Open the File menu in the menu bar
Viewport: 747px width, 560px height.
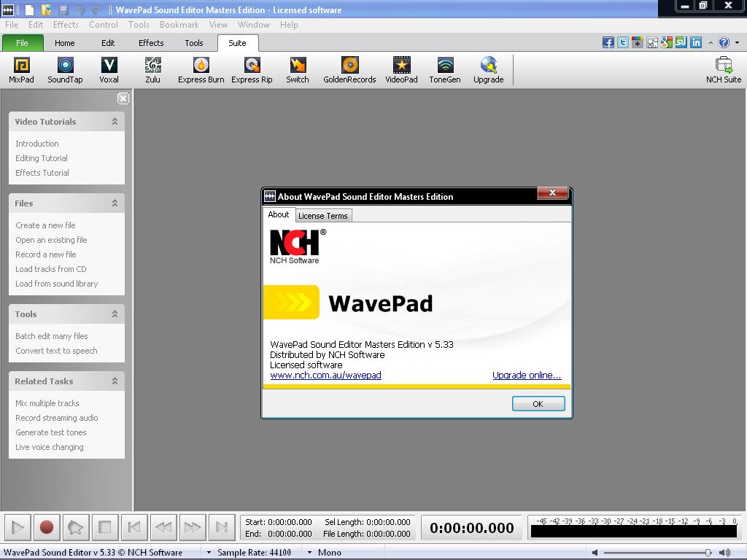(12, 24)
